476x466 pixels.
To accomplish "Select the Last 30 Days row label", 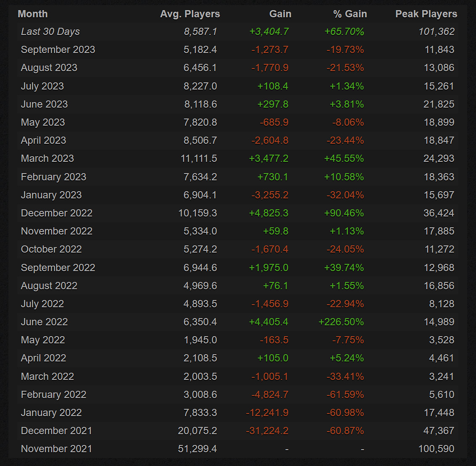I will tap(50, 32).
